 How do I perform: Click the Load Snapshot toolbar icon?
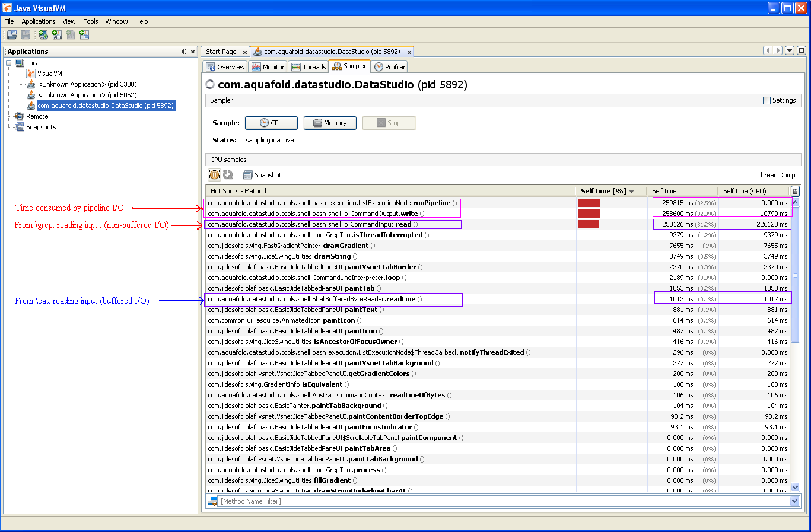point(12,35)
